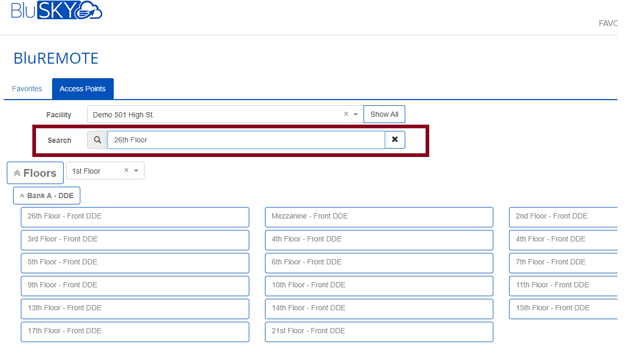Click 17th Floor - Front DDE
This screenshot has height=364, width=630.
click(x=135, y=332)
